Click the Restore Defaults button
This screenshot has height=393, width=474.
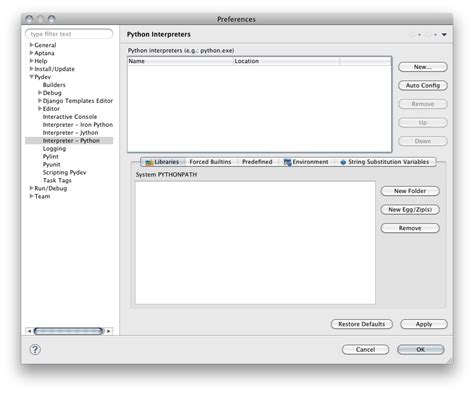(362, 324)
